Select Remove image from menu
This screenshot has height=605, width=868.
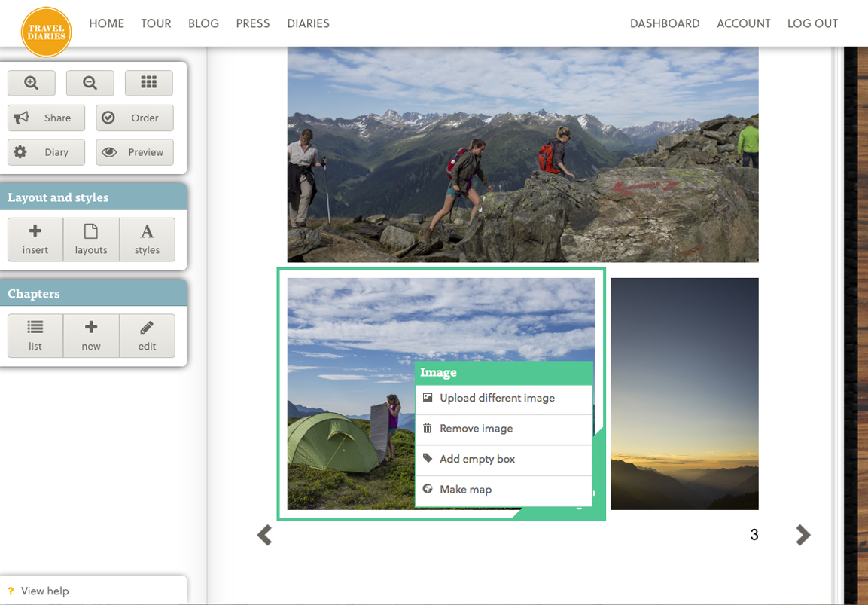tap(504, 429)
